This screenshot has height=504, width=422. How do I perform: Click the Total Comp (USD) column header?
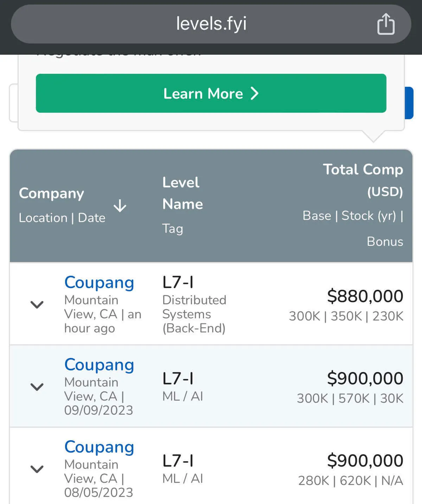click(363, 180)
